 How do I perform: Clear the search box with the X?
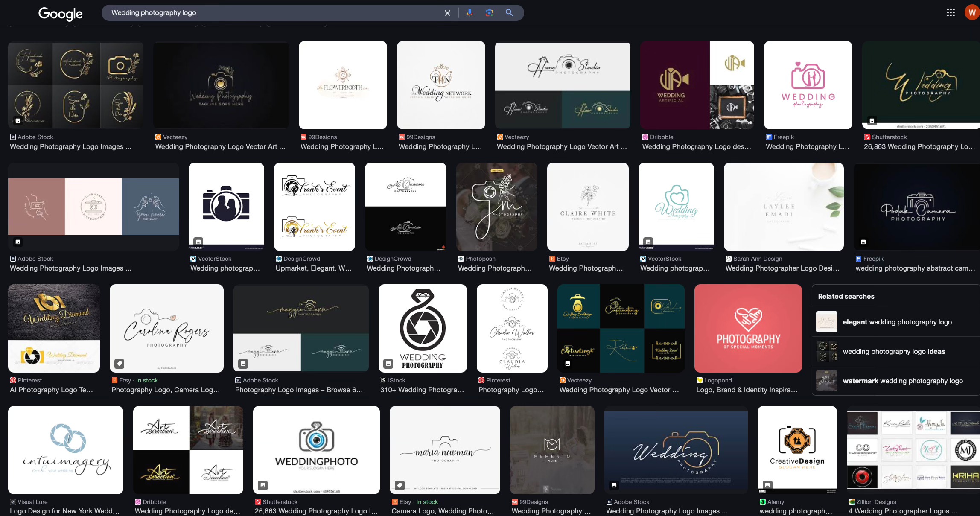tap(447, 13)
